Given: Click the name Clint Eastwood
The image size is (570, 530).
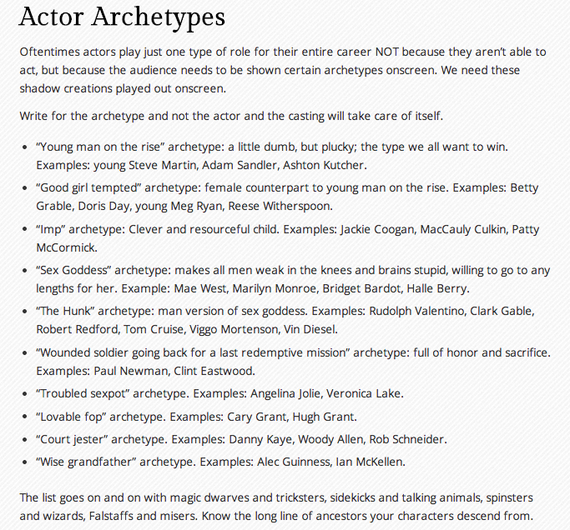Looking at the screenshot, I should pos(214,371).
